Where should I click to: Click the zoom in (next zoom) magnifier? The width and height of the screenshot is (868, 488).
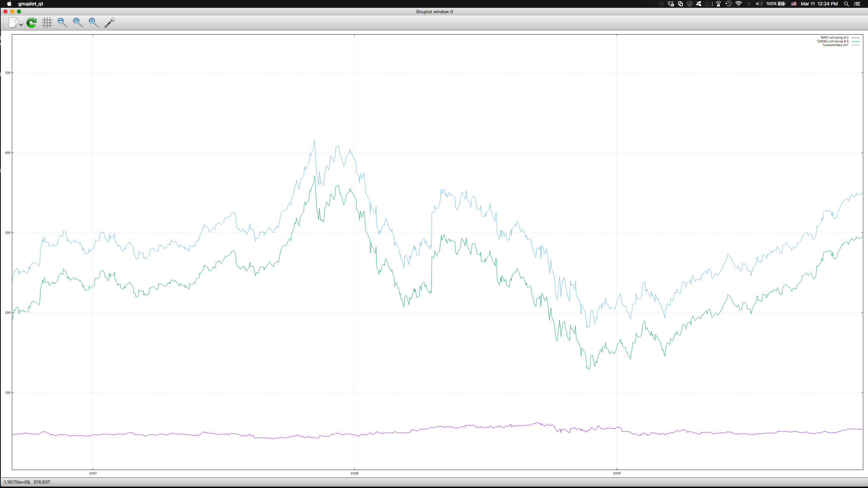[78, 23]
